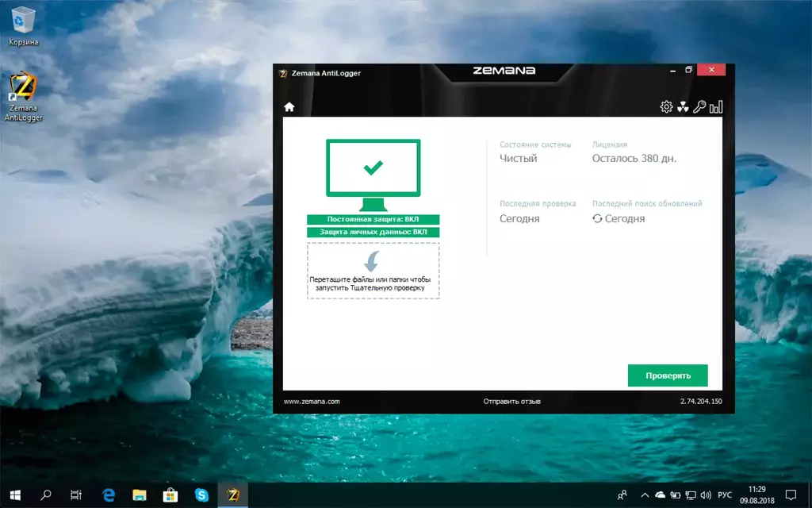Viewport: 812px width, 508px height.
Task: Click the drag-and-drop deep scan area
Action: (373, 271)
